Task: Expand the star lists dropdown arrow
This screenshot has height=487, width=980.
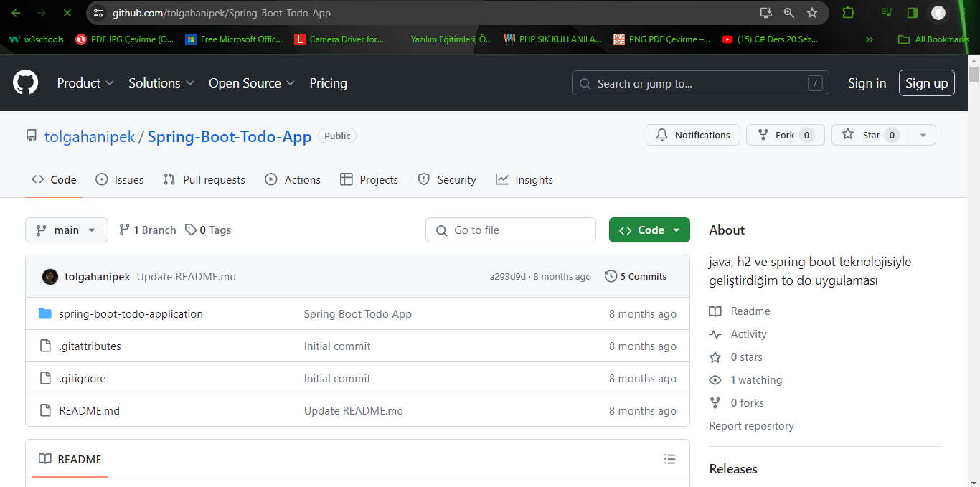Action: (923, 135)
